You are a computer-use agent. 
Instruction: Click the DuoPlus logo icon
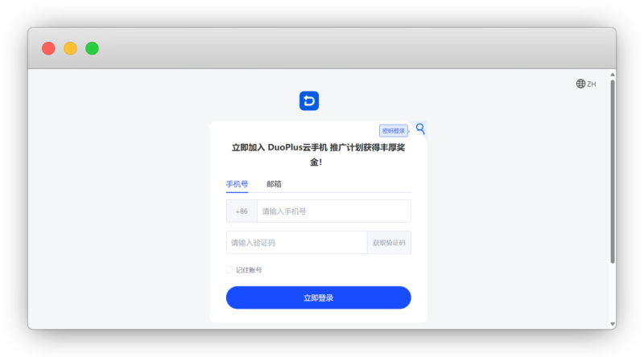click(x=309, y=101)
